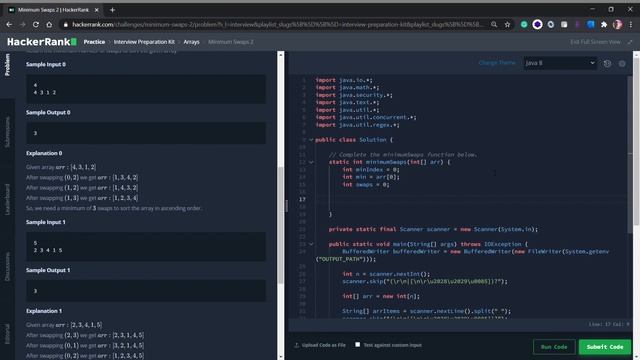The image size is (640, 360).
Task: Click the Sample Output 1 heading
Action: 48,270
